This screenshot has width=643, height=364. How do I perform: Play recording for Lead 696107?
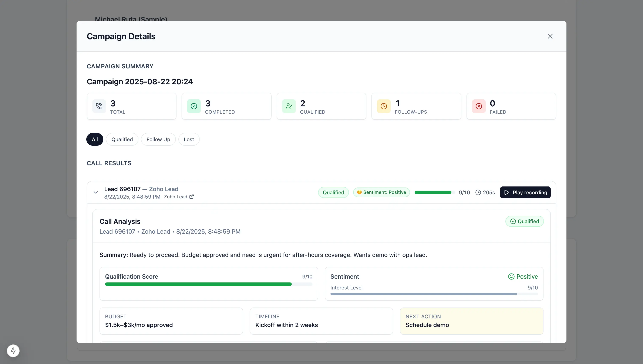pos(525,192)
